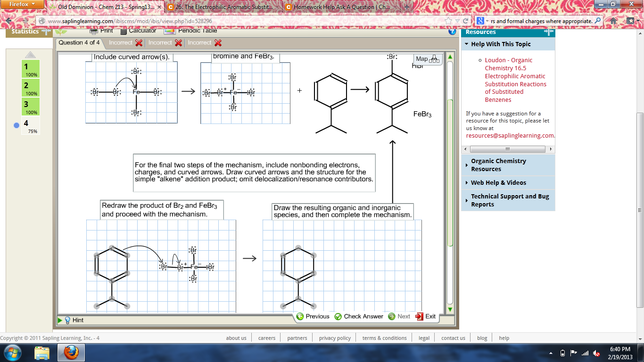Click the Next arrow button
This screenshot has width=644, height=362.
point(399,316)
